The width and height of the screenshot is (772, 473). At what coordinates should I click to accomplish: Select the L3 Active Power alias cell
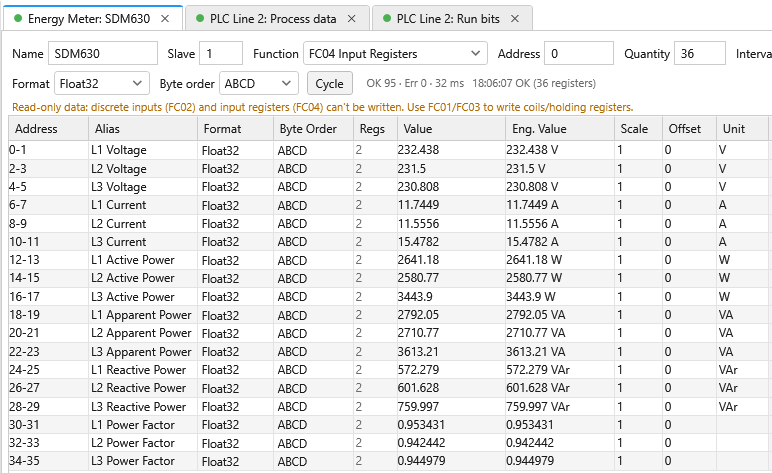tap(143, 297)
